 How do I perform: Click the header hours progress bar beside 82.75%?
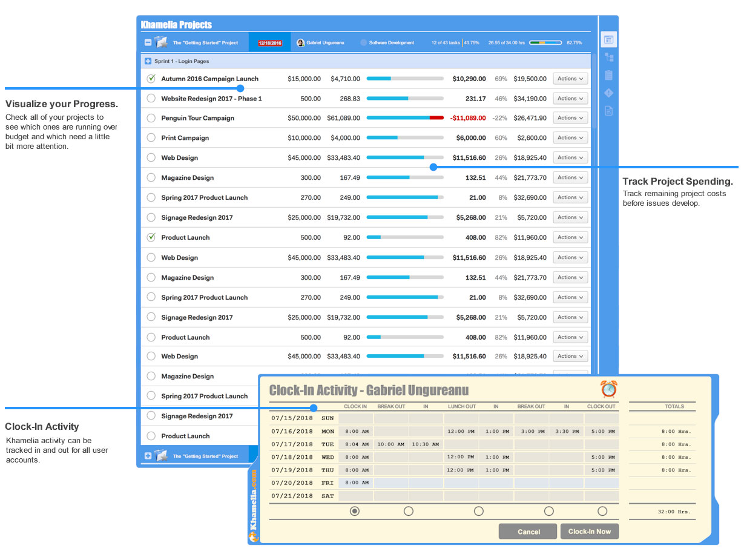pos(545,43)
